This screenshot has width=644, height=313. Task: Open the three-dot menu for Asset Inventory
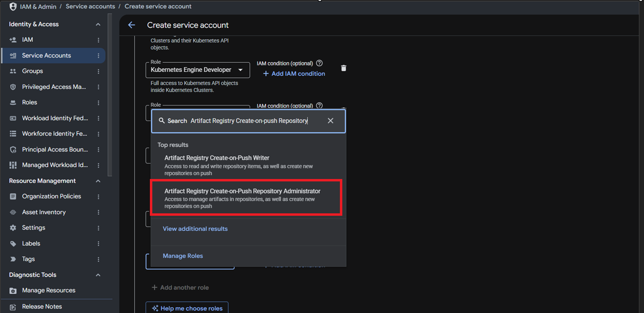pyautogui.click(x=99, y=212)
